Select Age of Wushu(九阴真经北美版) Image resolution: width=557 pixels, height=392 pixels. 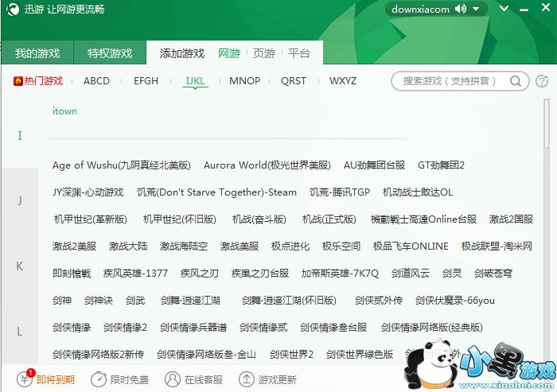click(x=122, y=165)
